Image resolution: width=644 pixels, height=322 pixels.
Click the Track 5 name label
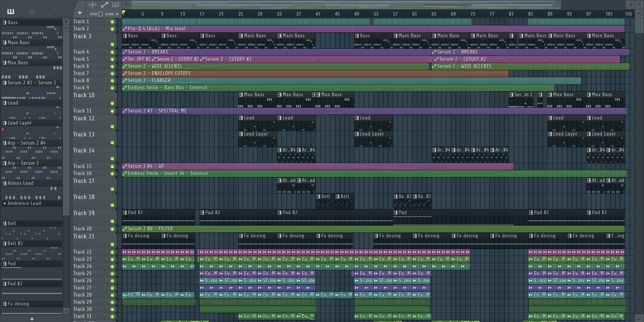pyautogui.click(x=81, y=59)
